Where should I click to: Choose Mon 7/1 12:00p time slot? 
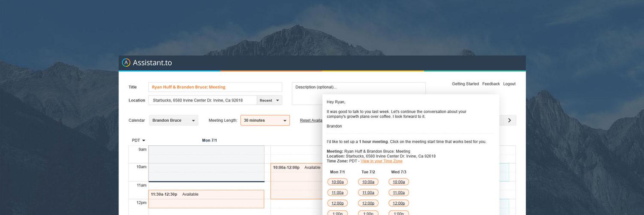click(x=337, y=203)
